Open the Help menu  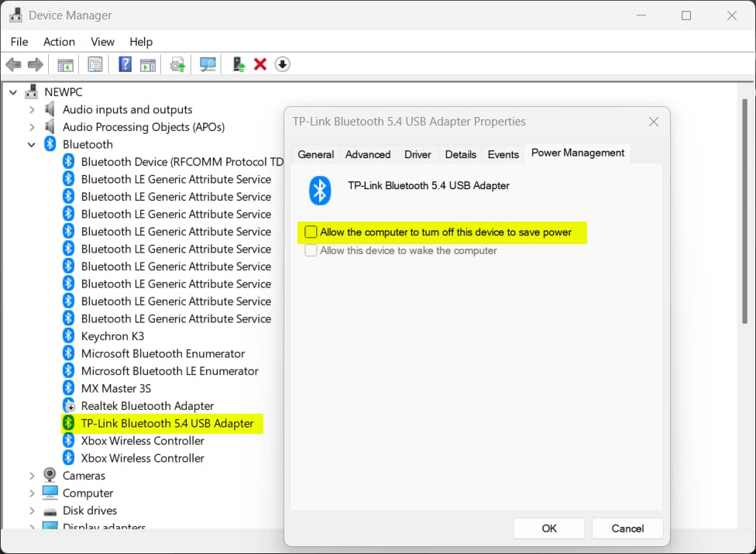click(141, 42)
